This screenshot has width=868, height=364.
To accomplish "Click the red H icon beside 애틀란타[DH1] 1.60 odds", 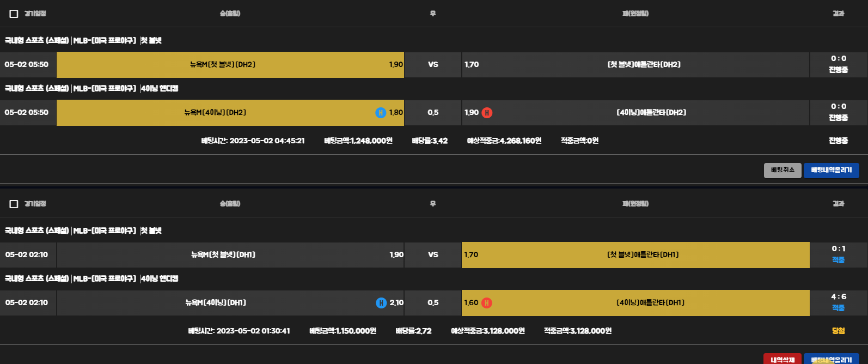I will pos(486,303).
